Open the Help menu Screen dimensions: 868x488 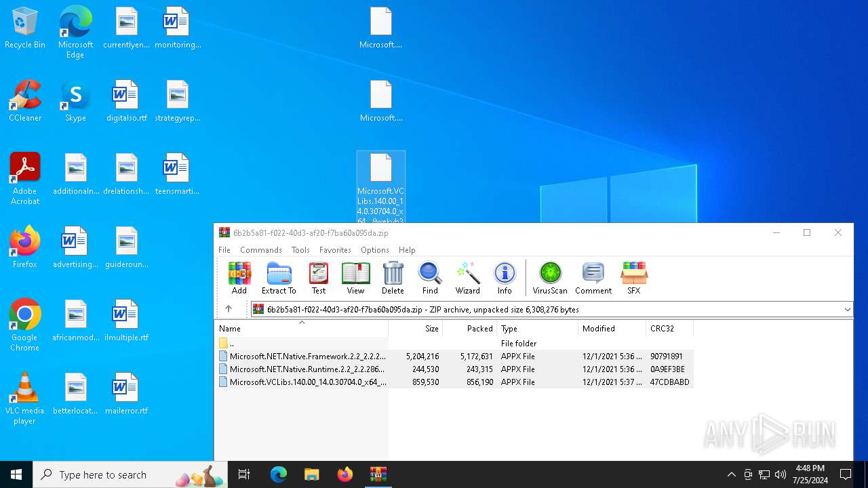pos(407,250)
